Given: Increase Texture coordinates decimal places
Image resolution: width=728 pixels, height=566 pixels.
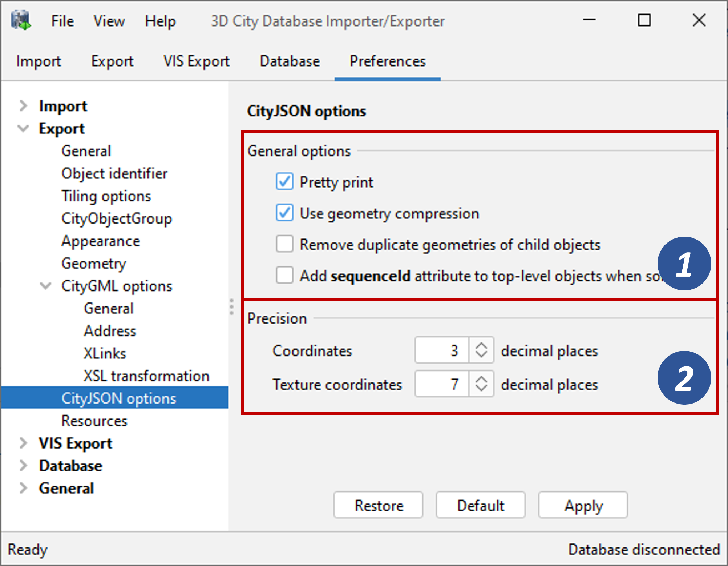Looking at the screenshot, I should (x=481, y=378).
